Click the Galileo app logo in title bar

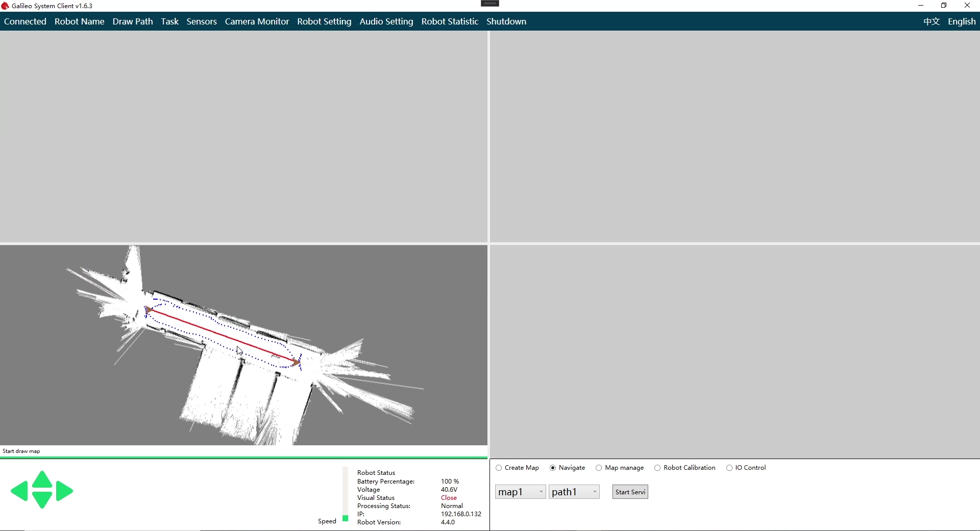coord(5,6)
